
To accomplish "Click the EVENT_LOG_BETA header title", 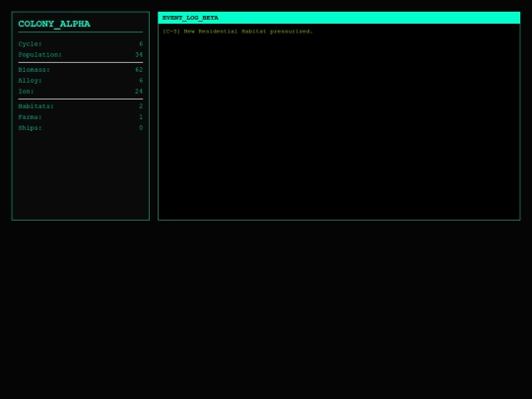I will click(x=190, y=18).
